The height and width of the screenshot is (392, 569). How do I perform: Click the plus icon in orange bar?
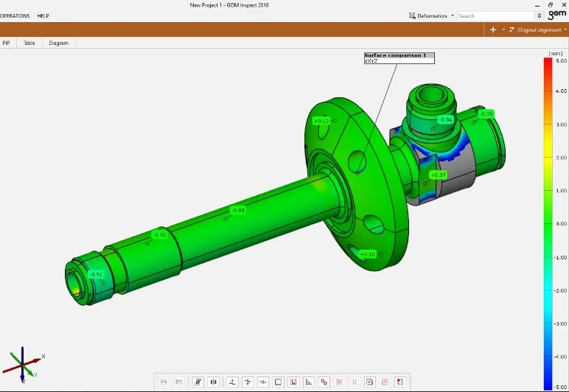tap(492, 29)
